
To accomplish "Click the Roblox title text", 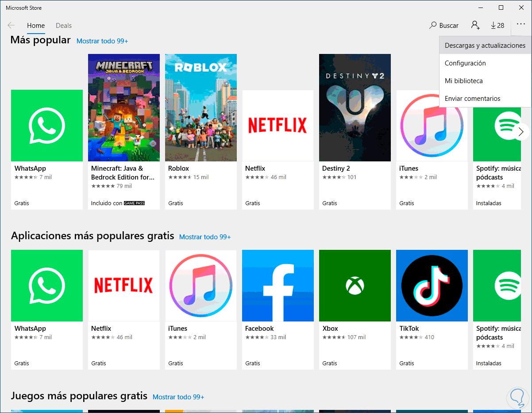I will click(178, 168).
